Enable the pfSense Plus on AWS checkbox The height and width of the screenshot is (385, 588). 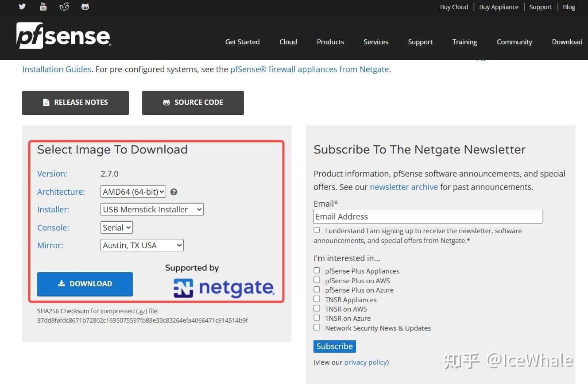coord(317,280)
